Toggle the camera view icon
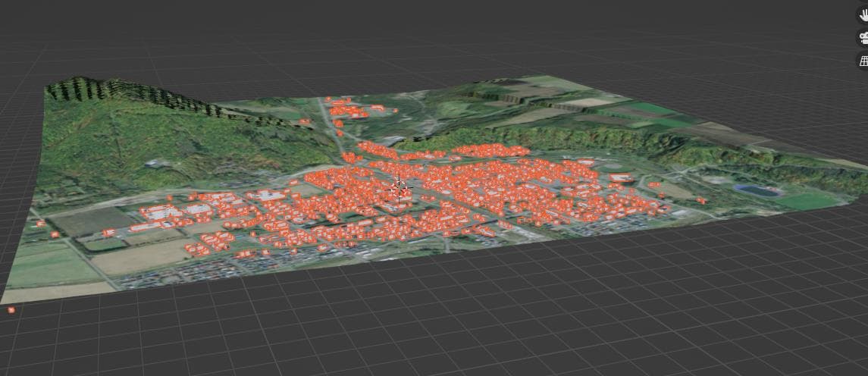Screen dimensions: 868x376 (x=863, y=38)
